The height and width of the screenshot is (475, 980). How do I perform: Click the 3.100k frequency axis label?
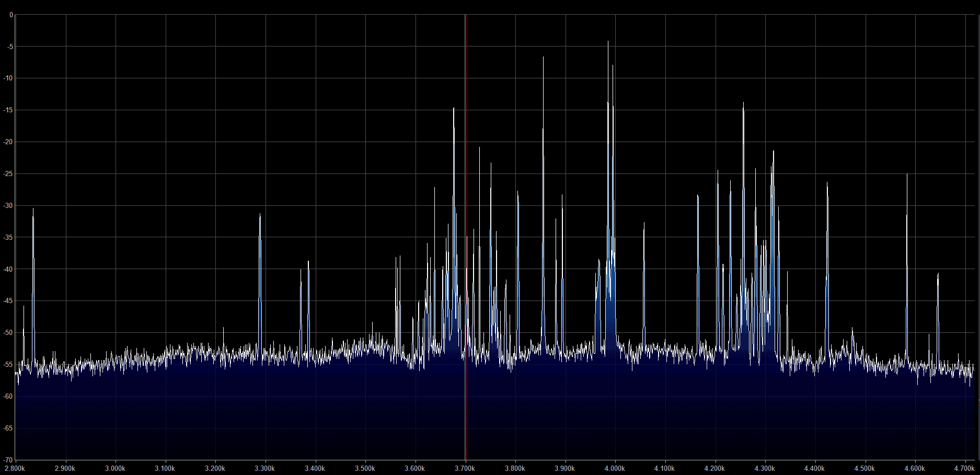(x=165, y=469)
